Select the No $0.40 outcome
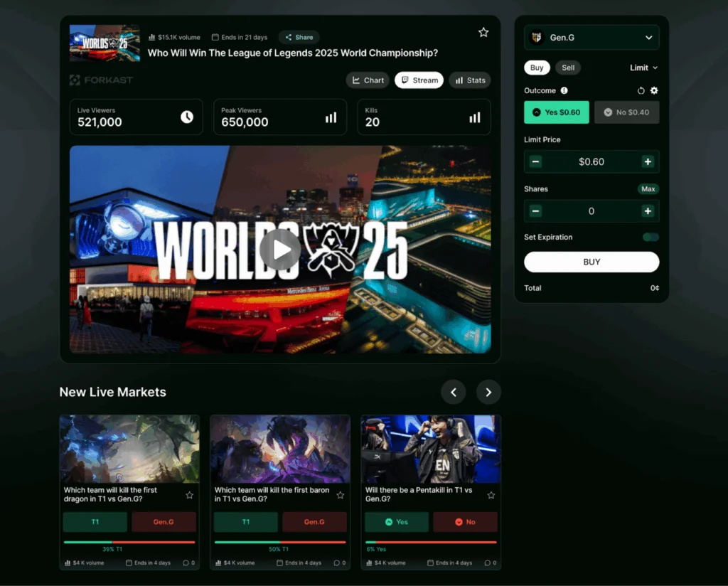Image resolution: width=728 pixels, height=586 pixels. 626,112
